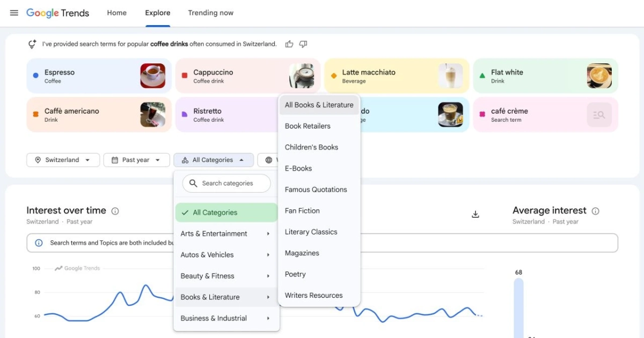Click the Cappuccino red square marker

(185, 76)
